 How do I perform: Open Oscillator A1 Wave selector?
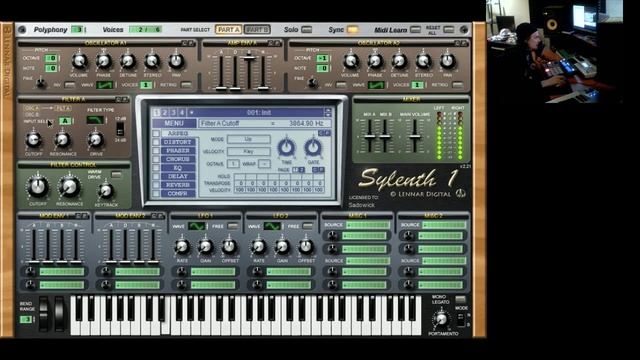[x=104, y=85]
